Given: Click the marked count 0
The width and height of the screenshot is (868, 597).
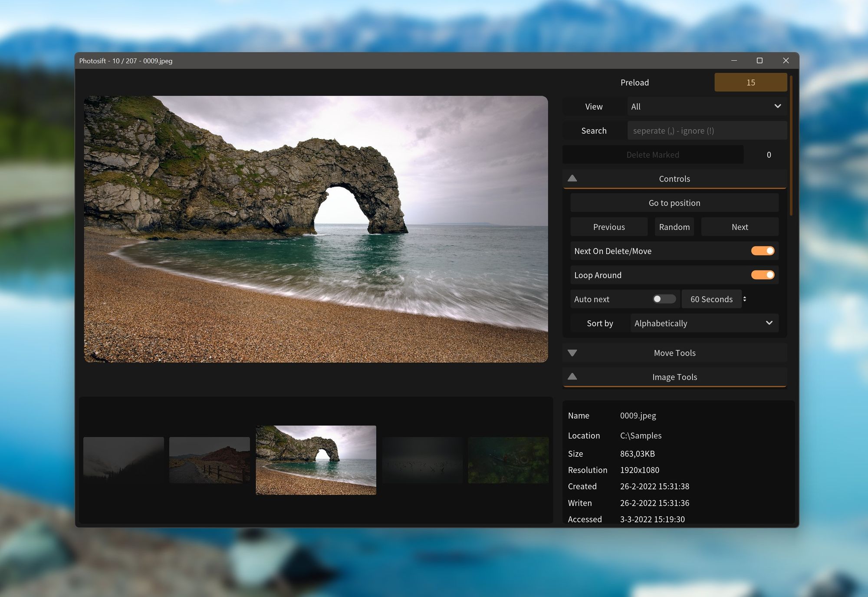Looking at the screenshot, I should pyautogui.click(x=769, y=155).
